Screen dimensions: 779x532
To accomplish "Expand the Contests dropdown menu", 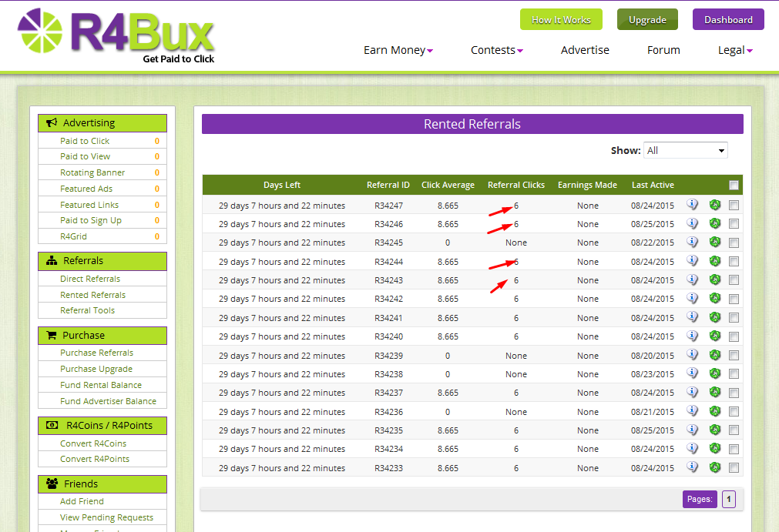I will [496, 50].
